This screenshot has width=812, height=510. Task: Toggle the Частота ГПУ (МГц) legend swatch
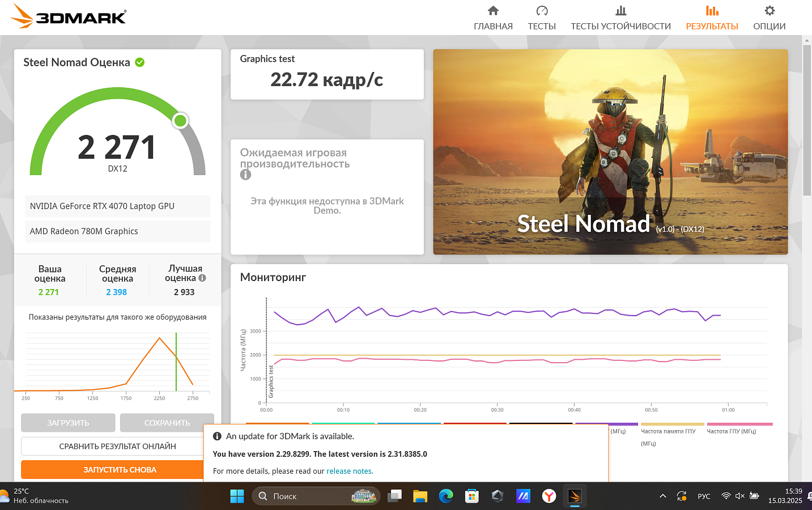point(739,424)
